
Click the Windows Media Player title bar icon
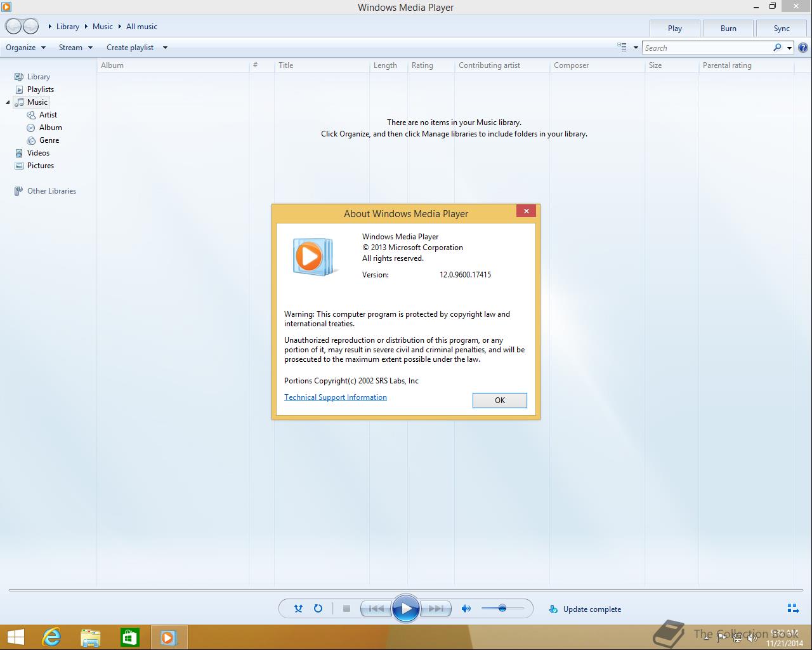coord(6,7)
